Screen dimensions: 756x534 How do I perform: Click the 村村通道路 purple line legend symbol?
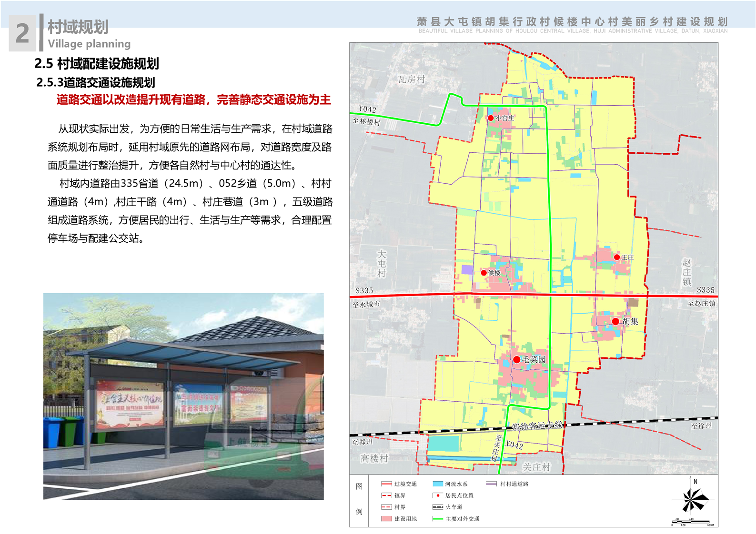(491, 484)
